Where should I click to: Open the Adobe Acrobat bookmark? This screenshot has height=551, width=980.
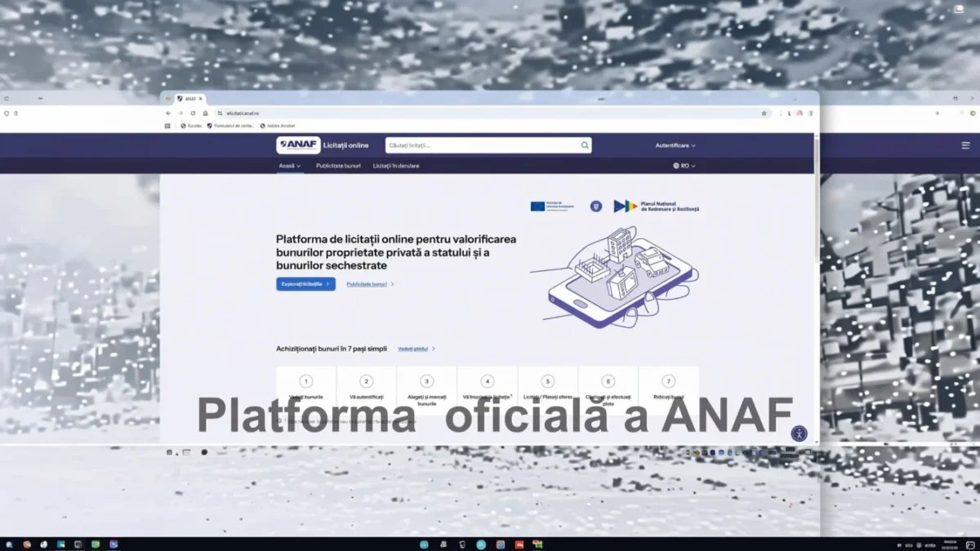278,126
